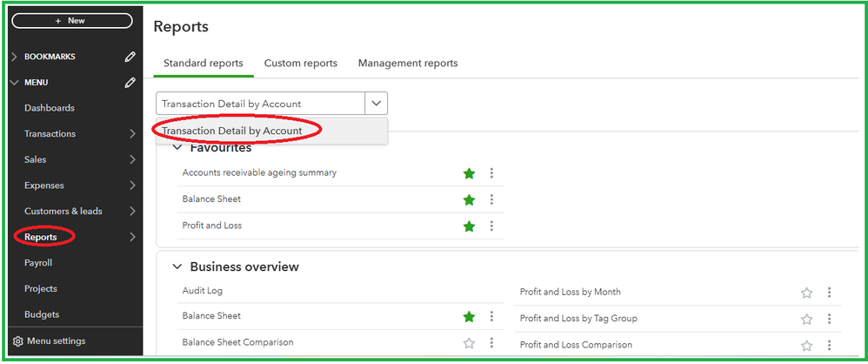
Task: Open the Audit Log report
Action: tap(202, 291)
